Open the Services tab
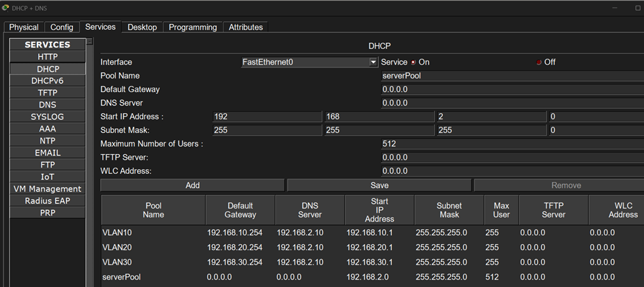Image resolution: width=644 pixels, height=287 pixels. pos(100,27)
